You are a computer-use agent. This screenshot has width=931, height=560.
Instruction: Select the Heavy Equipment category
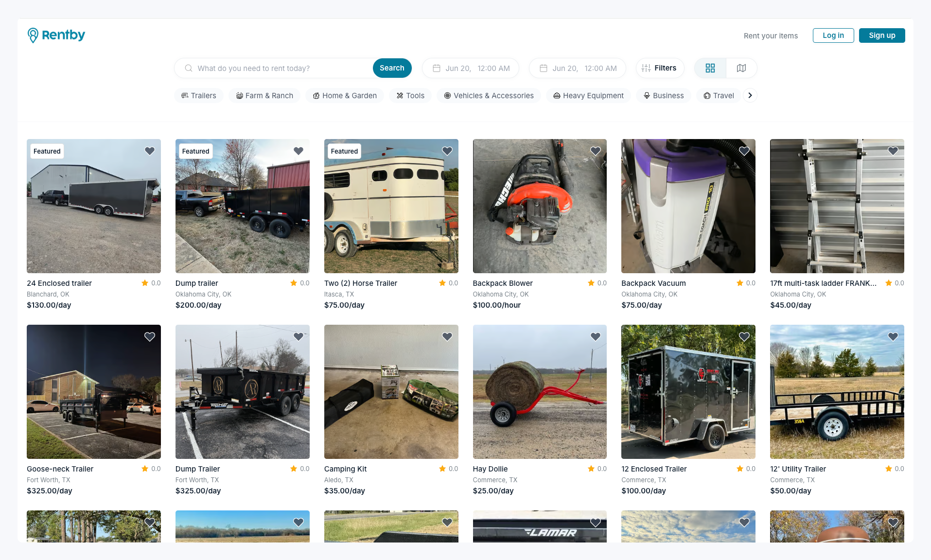point(588,96)
